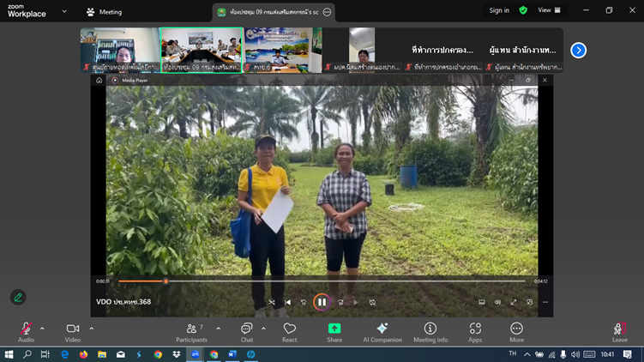Open the Windows notification center

627,354
